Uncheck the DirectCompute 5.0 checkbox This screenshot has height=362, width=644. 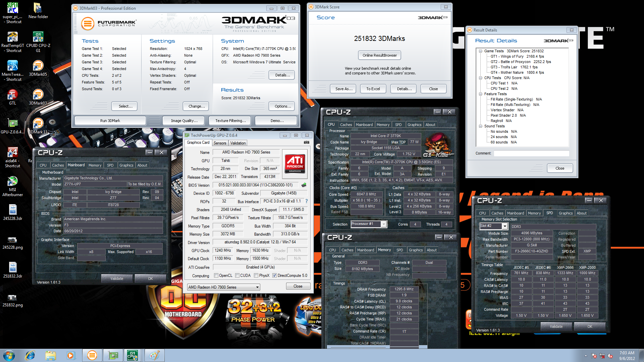[274, 276]
